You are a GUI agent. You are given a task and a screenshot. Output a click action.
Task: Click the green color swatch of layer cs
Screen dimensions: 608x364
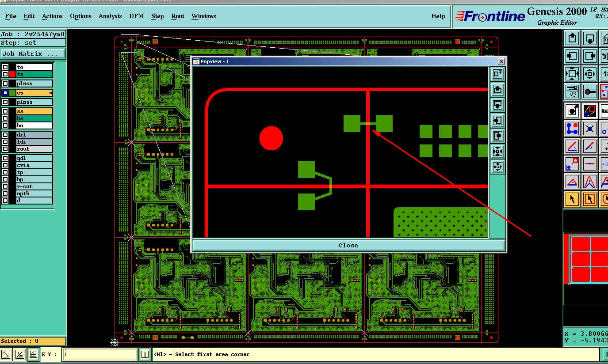click(x=12, y=93)
